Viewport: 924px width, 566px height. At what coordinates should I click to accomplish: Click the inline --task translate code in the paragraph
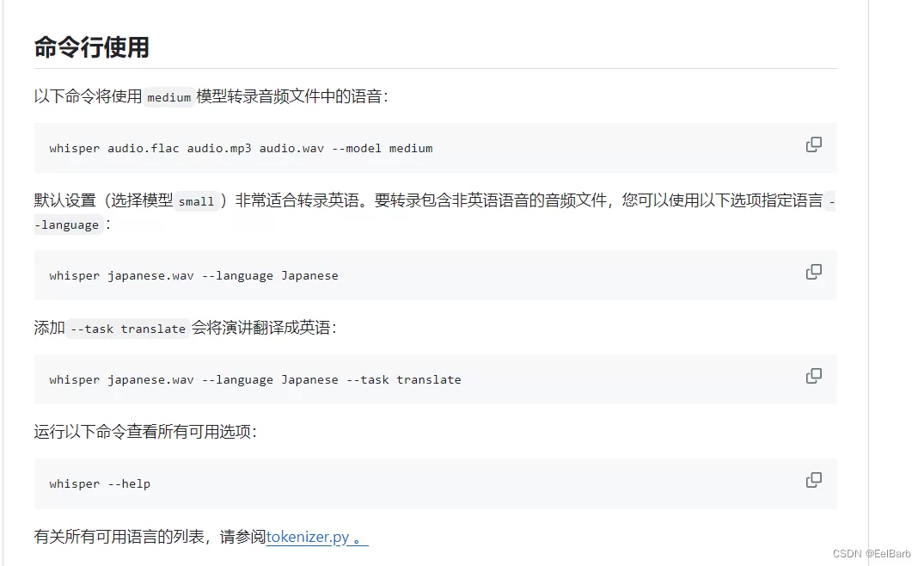tap(128, 329)
